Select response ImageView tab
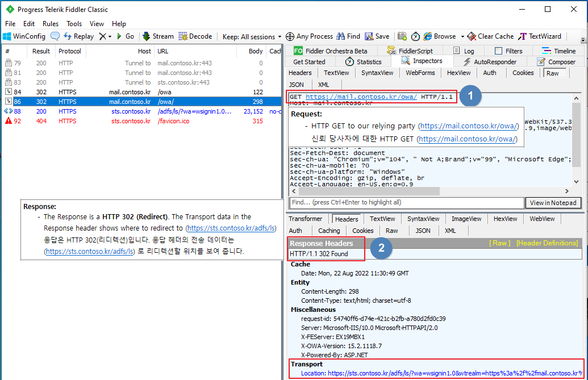 coord(466,219)
